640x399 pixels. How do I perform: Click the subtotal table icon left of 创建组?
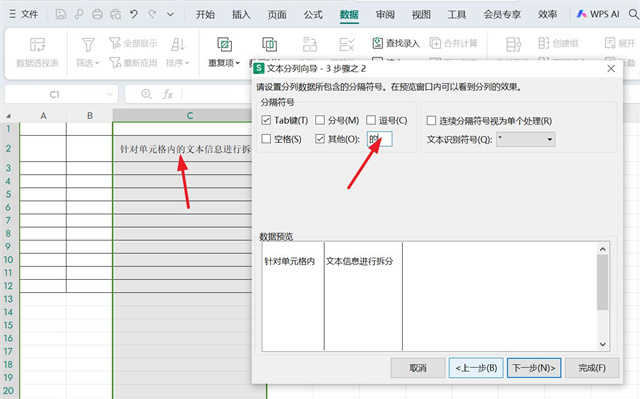tap(513, 44)
